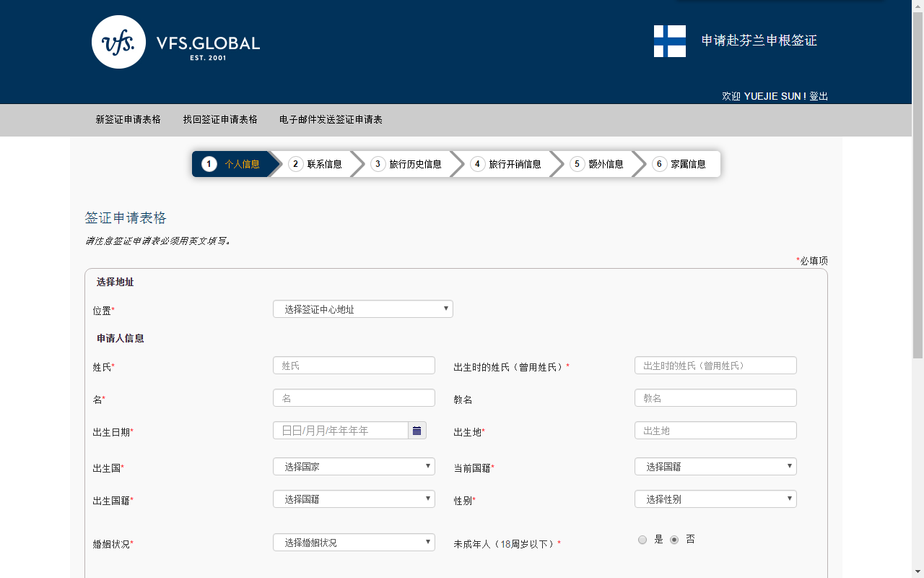Click the 姓氏 surname input field
924x578 pixels.
coord(354,366)
